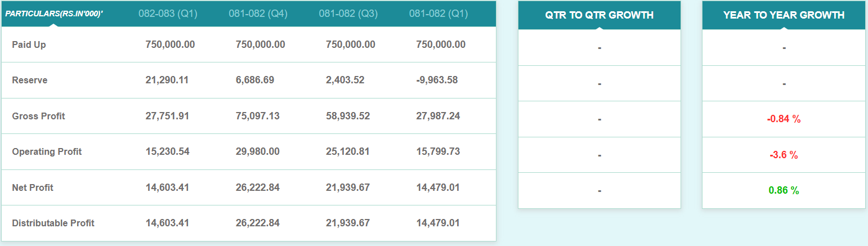This screenshot has width=868, height=246.
Task: Click Gross Profit value 75,097.13
Action: (x=258, y=116)
